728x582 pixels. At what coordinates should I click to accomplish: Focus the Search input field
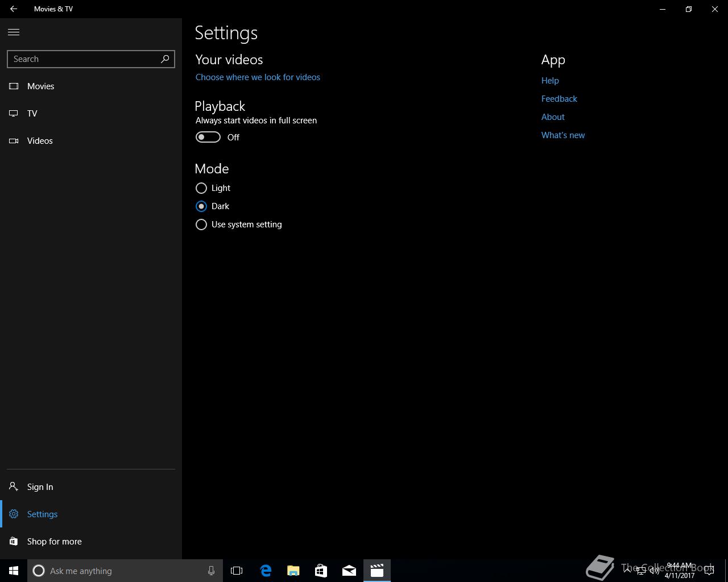[91, 59]
